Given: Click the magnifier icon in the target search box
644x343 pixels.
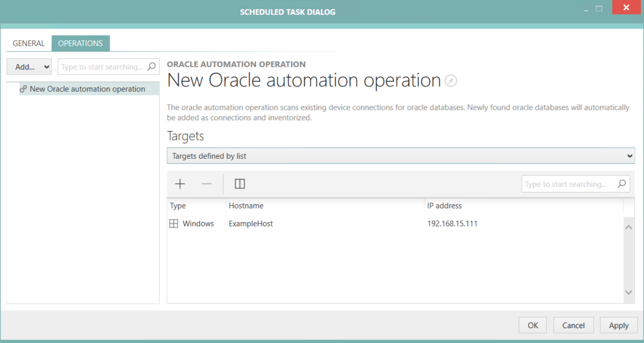Looking at the screenshot, I should click(622, 183).
